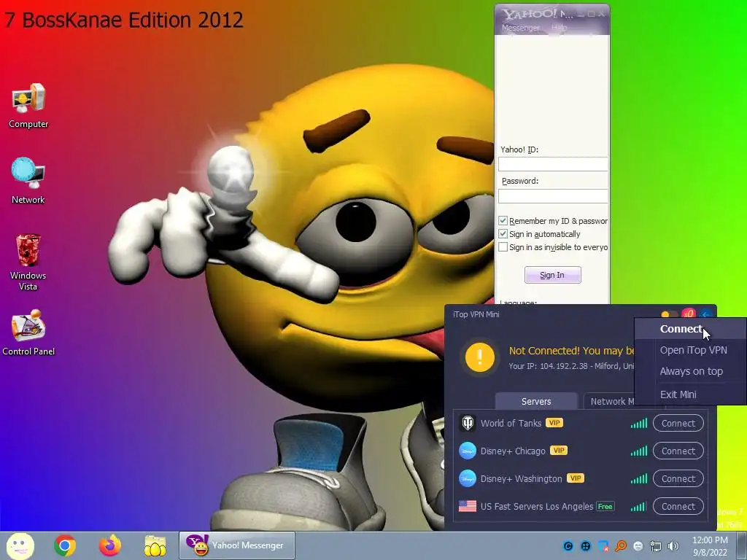The width and height of the screenshot is (747, 560).
Task: Switch to the Network tab in iTop VPN
Action: tap(609, 401)
